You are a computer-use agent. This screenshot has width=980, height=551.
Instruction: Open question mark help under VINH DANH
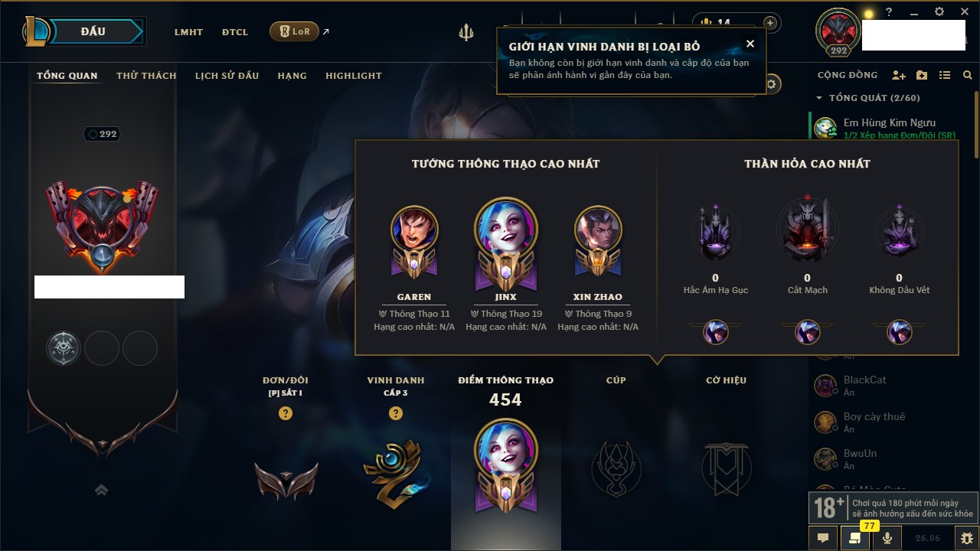(x=396, y=413)
